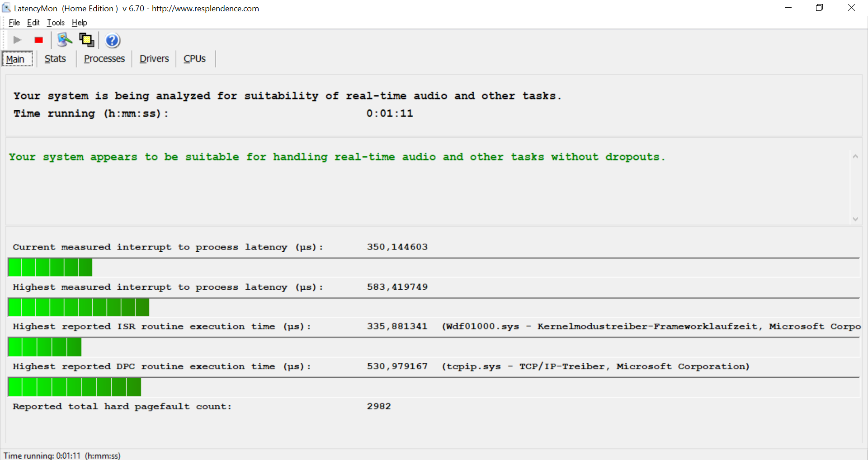Switch to the Drivers tab
Screen dimensions: 868x460
154,59
